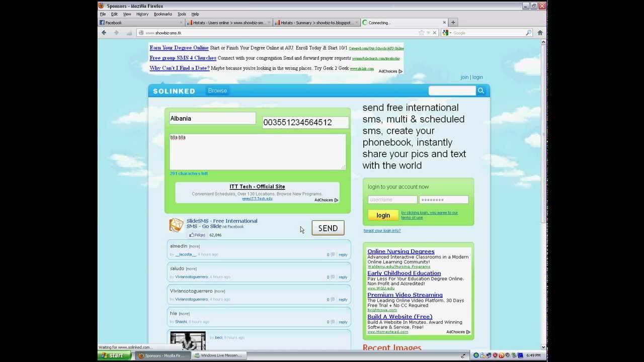This screenshot has height=362, width=644.
Task: Click the SOLINKED logo
Action: coord(174,91)
